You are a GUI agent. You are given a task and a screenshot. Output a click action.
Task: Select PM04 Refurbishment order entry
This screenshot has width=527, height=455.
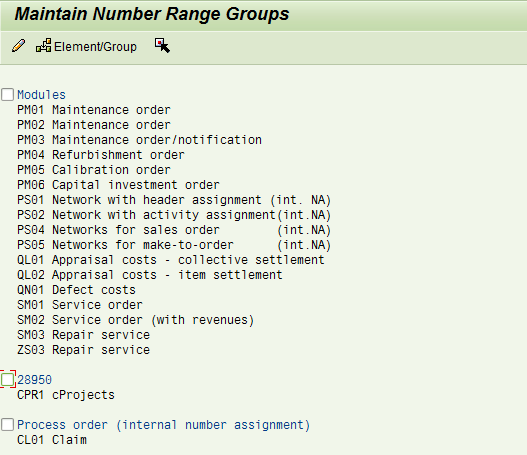(101, 155)
